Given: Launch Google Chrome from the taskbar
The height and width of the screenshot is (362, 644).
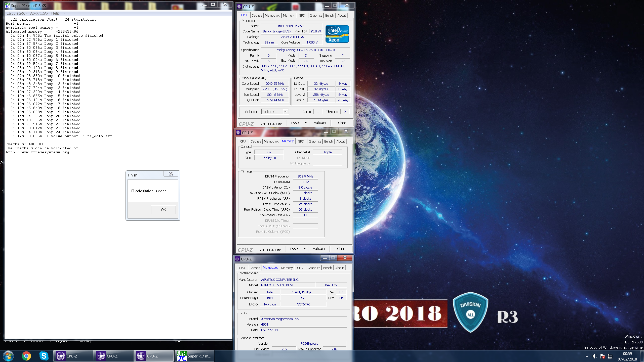Looking at the screenshot, I should pyautogui.click(x=26, y=356).
